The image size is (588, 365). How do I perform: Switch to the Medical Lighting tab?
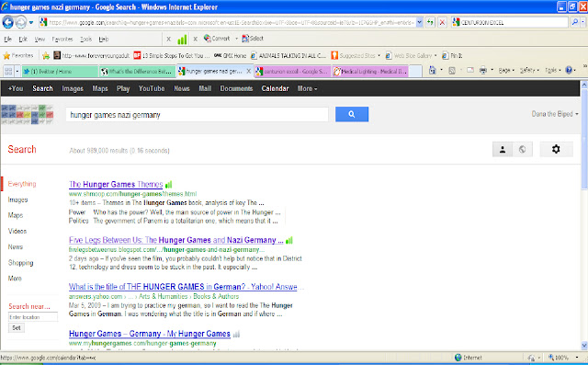[370, 71]
